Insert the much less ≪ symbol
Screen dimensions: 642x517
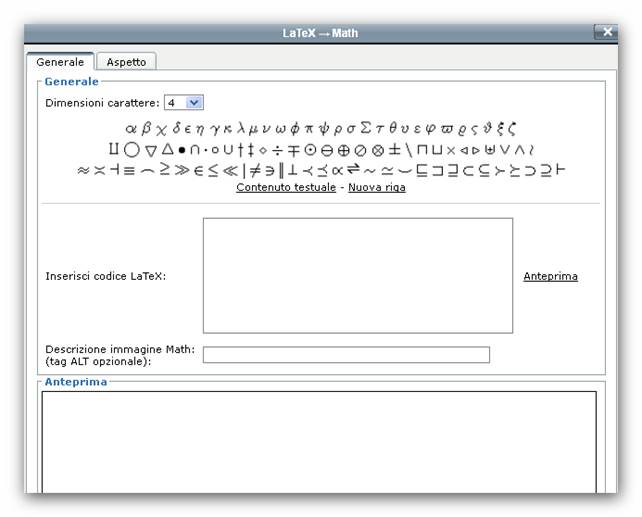pyautogui.click(x=231, y=171)
